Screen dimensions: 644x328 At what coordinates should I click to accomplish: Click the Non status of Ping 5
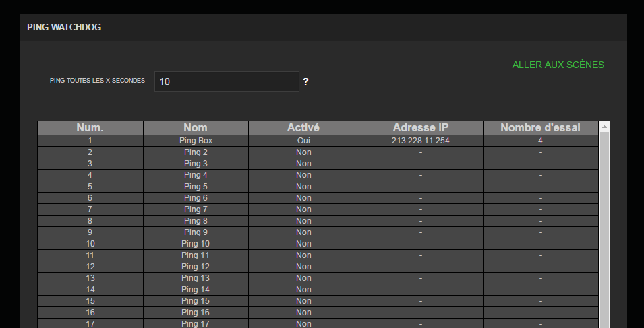click(x=303, y=187)
